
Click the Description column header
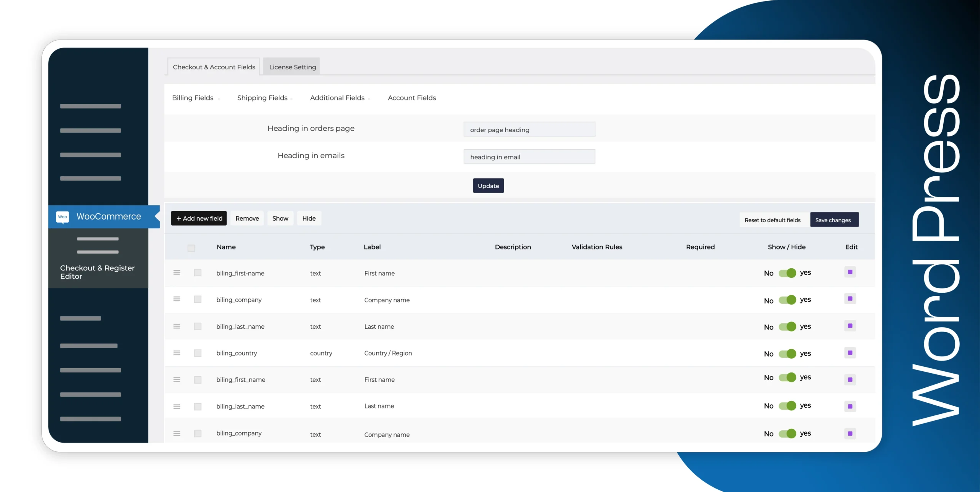tap(513, 247)
